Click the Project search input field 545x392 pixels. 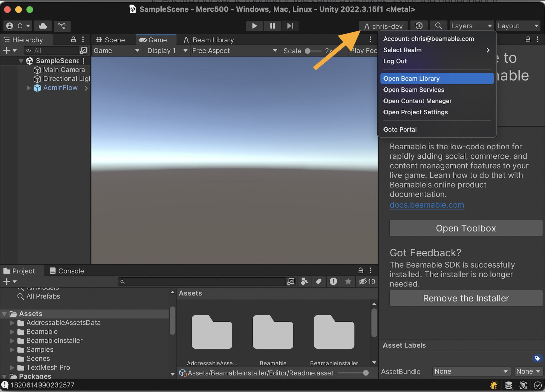(203, 281)
